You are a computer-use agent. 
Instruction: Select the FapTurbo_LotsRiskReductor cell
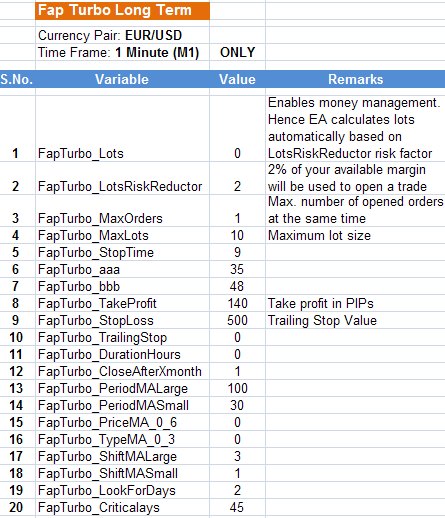pos(122,178)
